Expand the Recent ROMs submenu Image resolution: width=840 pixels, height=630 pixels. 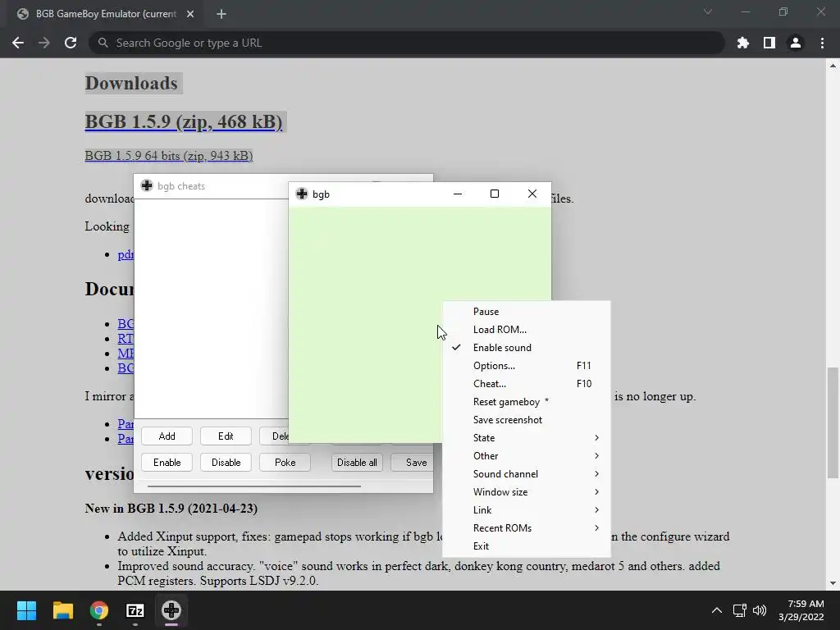(x=526, y=528)
